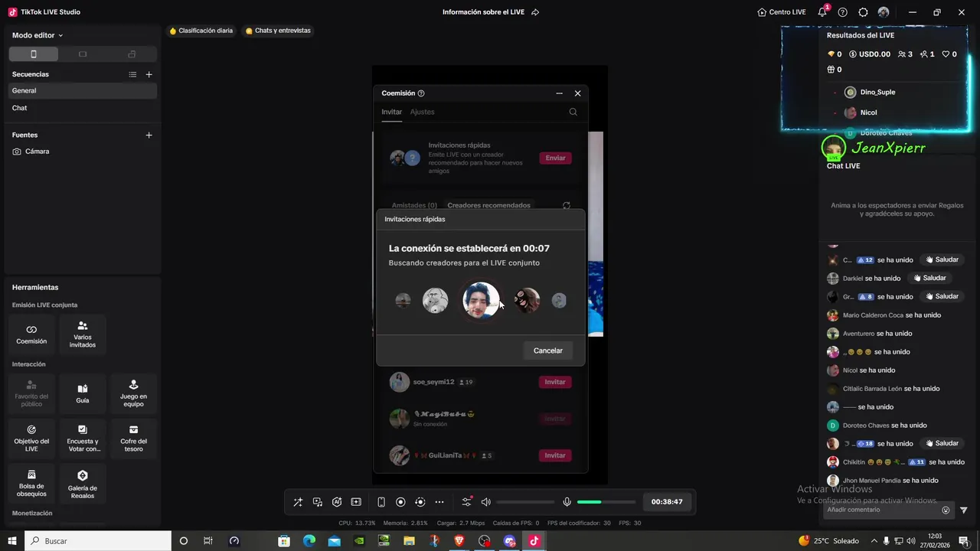The image size is (980, 551).
Task: Open Cofre del tesoro tool
Action: [x=133, y=439]
